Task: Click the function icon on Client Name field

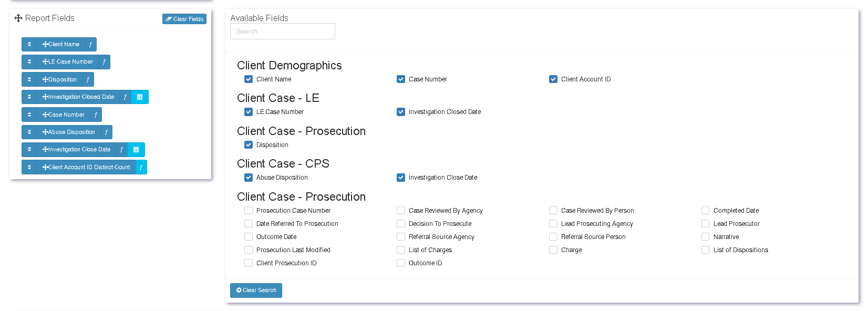Action: (91, 45)
